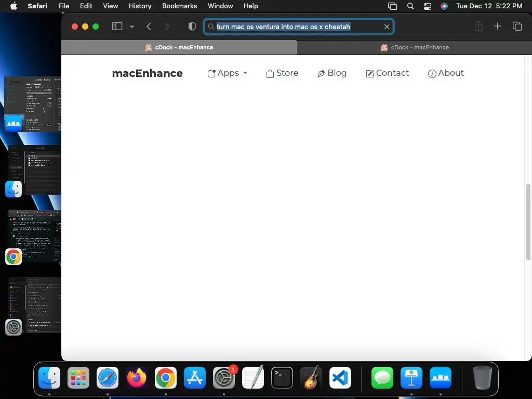Open Launchpad from the Dock
532x399 pixels.
pos(78,378)
